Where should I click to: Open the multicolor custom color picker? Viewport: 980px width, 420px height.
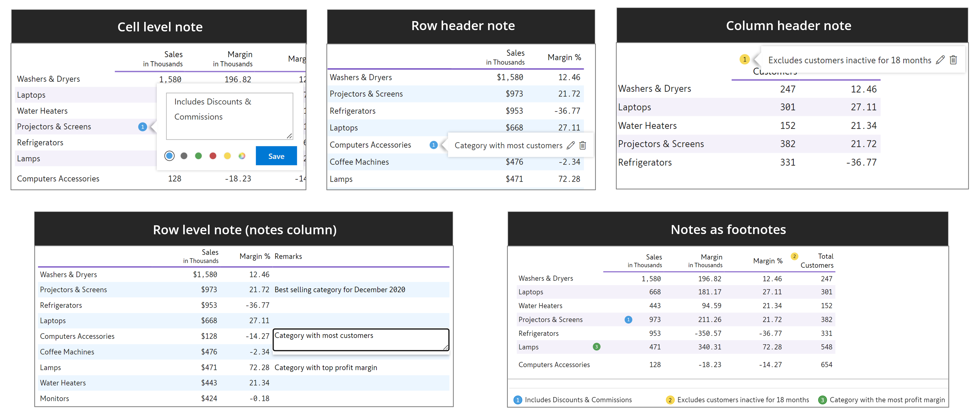point(242,156)
